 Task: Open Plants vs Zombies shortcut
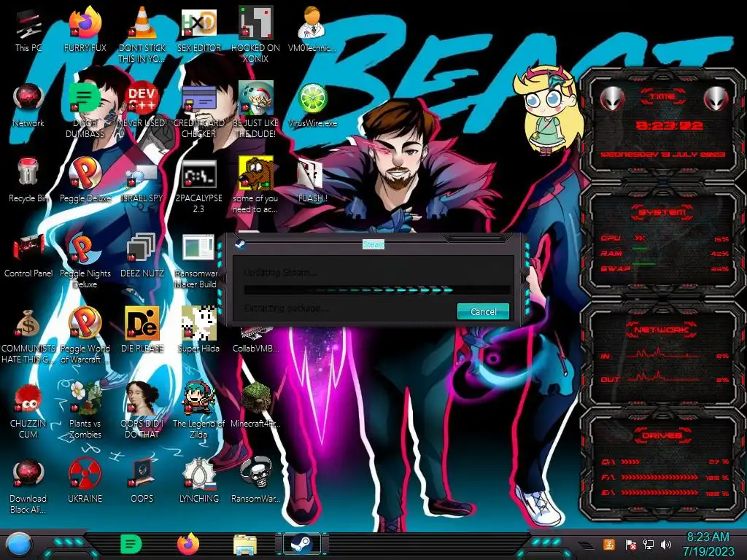[x=85, y=411]
